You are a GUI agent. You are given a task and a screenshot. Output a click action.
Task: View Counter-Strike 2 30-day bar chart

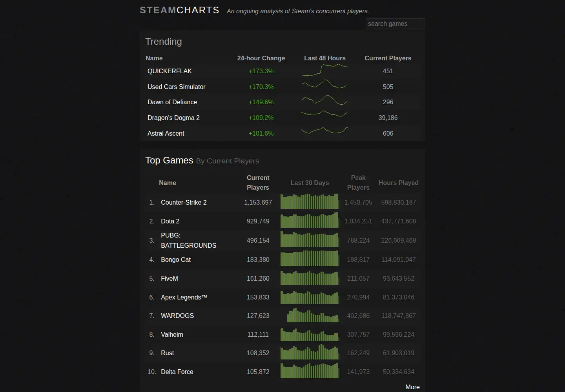310,201
